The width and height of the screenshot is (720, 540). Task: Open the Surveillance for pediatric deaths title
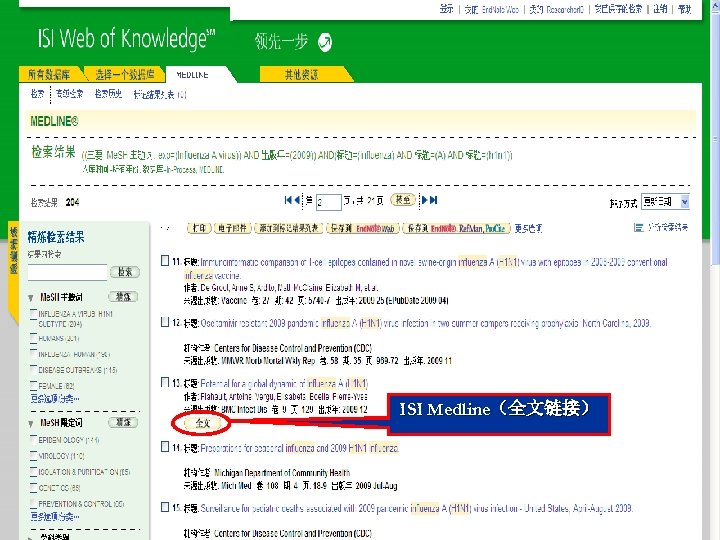point(417,508)
